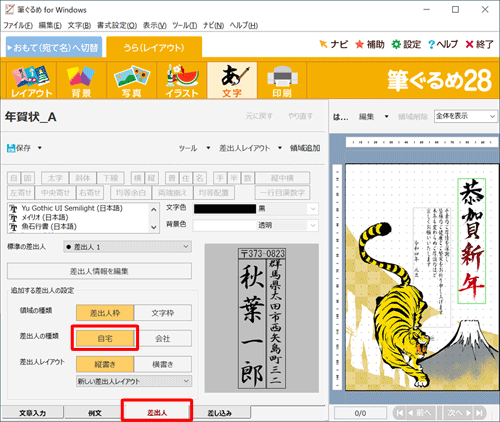Open the レイアウト layout tool
This screenshot has width=500, height=422.
coord(31,81)
